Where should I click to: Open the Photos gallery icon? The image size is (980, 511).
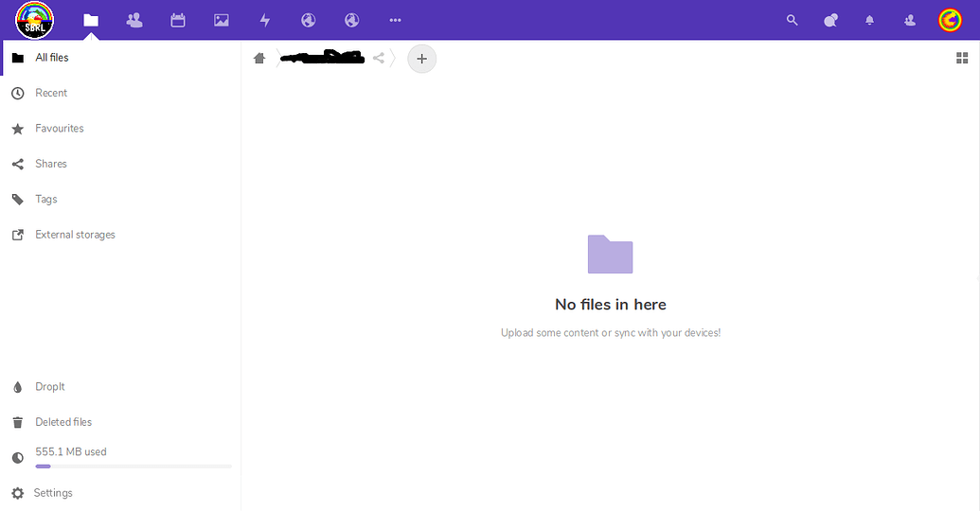click(x=222, y=20)
